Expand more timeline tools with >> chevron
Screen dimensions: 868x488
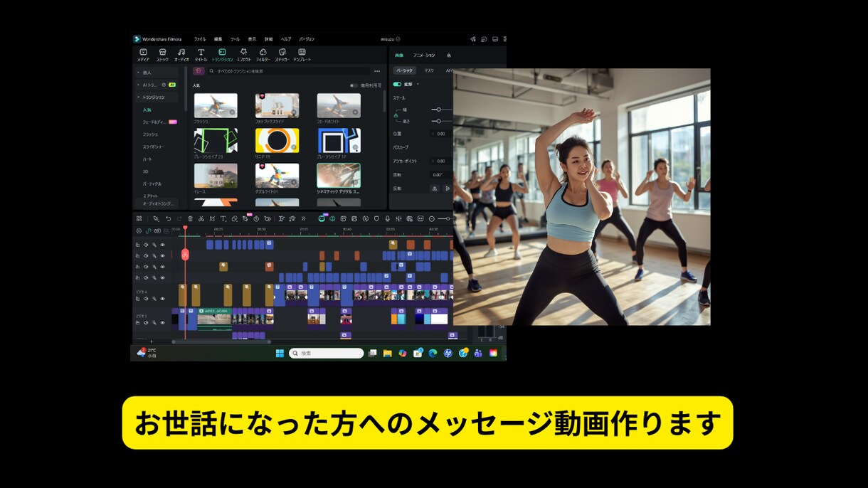(303, 218)
